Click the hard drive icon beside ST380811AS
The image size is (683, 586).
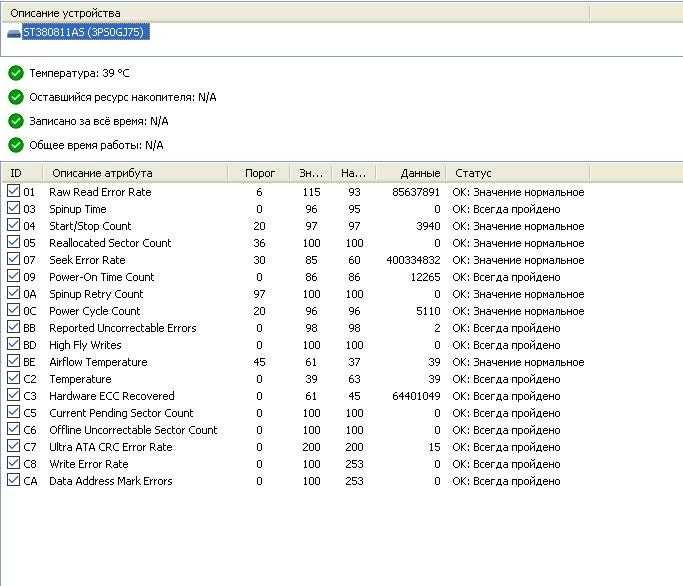point(14,34)
